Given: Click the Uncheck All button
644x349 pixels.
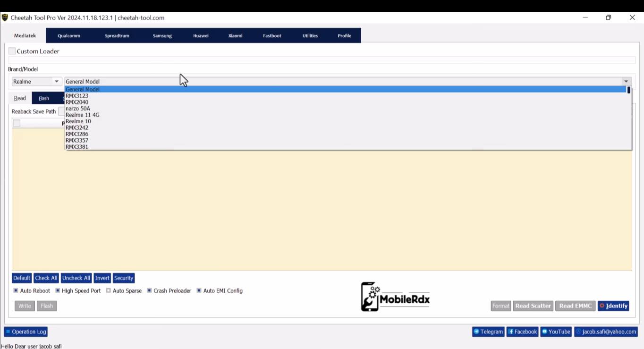Looking at the screenshot, I should pyautogui.click(x=76, y=278).
